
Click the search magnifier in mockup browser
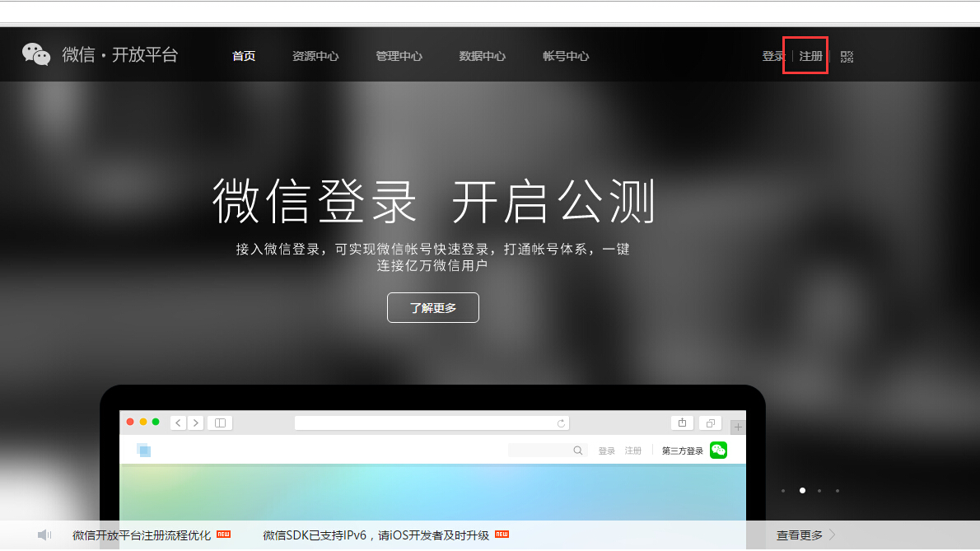578,451
